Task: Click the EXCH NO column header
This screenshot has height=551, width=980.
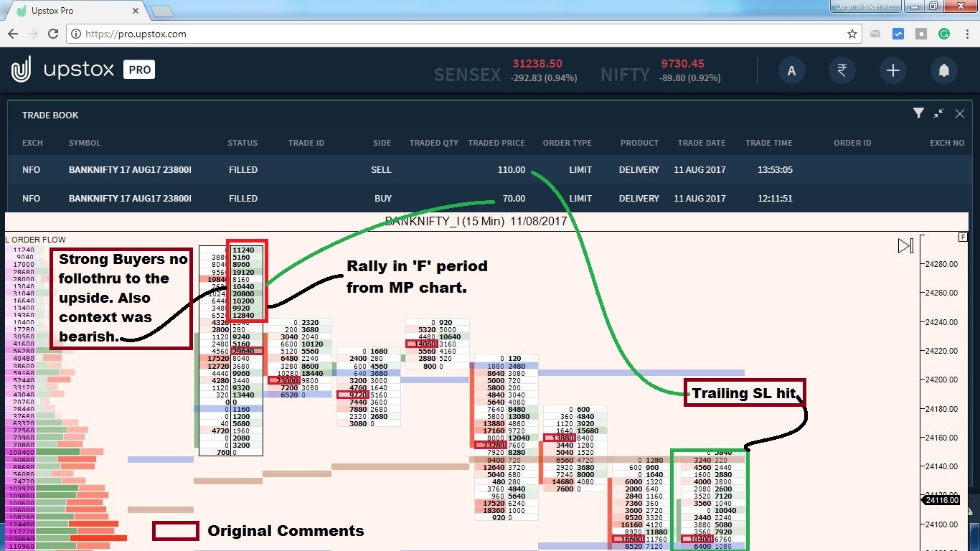Action: click(947, 143)
